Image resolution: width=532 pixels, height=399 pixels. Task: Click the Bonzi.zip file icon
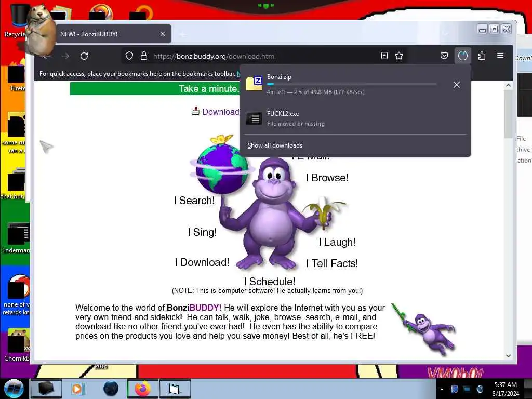click(254, 84)
